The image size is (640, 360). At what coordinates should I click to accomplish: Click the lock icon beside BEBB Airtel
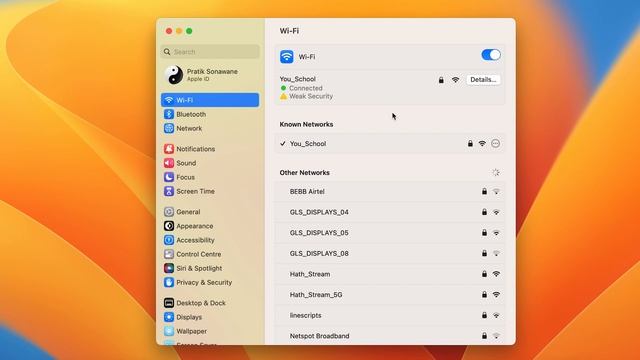point(484,191)
